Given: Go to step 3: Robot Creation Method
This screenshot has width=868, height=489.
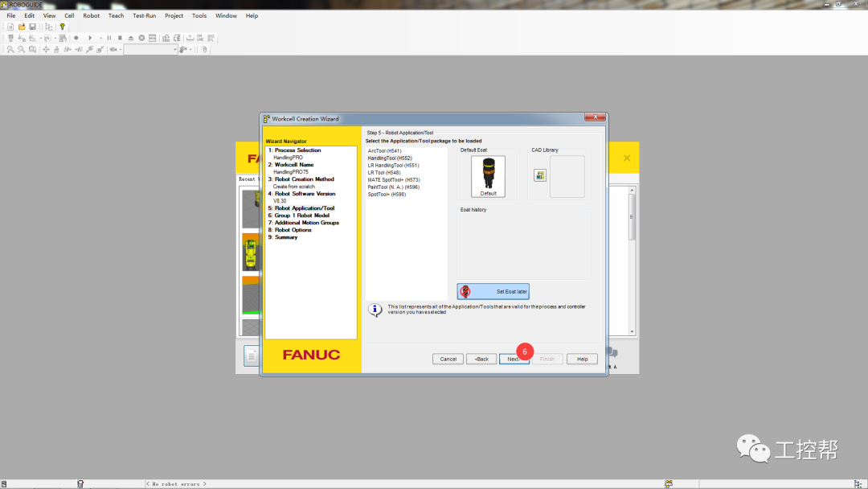Looking at the screenshot, I should click(x=301, y=179).
